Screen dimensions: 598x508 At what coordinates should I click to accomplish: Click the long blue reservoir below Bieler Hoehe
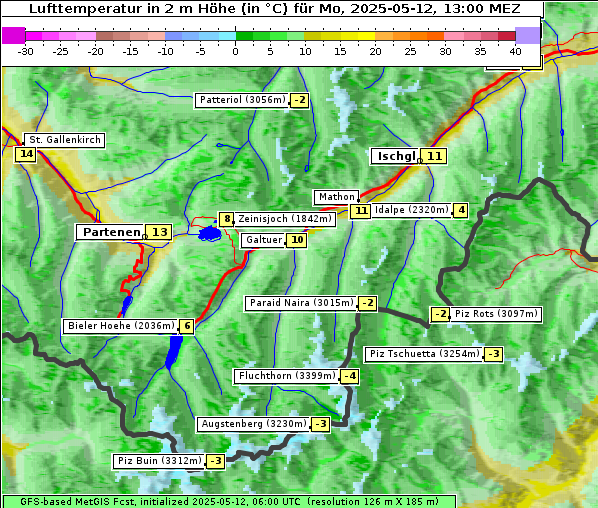coord(174,352)
